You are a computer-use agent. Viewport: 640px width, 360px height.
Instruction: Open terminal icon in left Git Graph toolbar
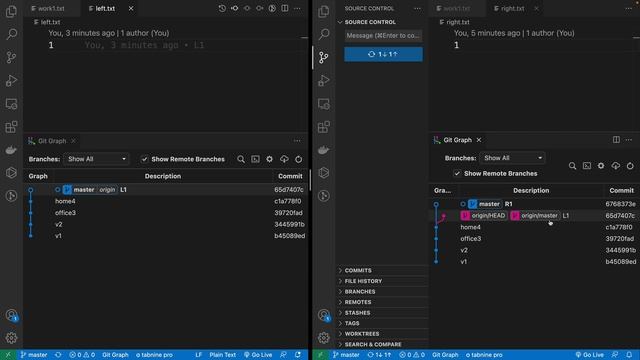click(x=256, y=159)
